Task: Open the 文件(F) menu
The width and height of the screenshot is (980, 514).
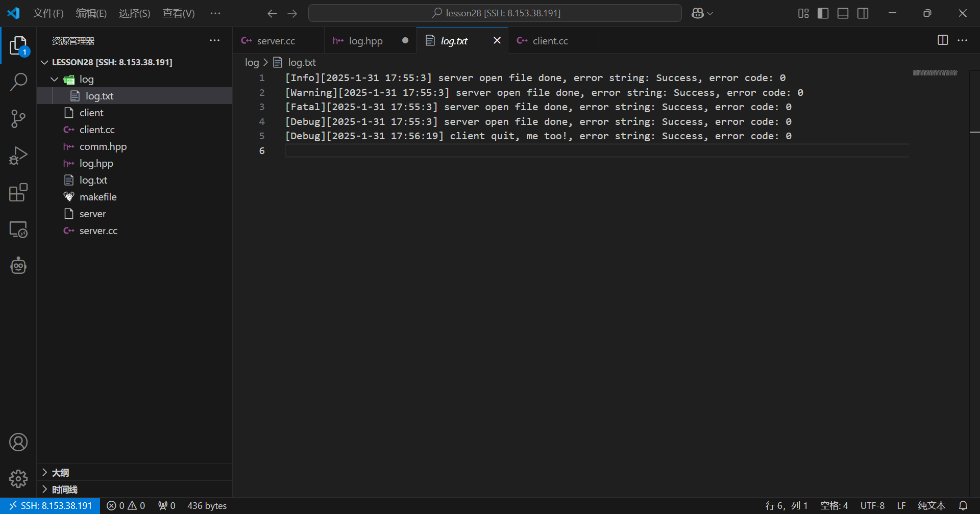Action: (x=48, y=13)
